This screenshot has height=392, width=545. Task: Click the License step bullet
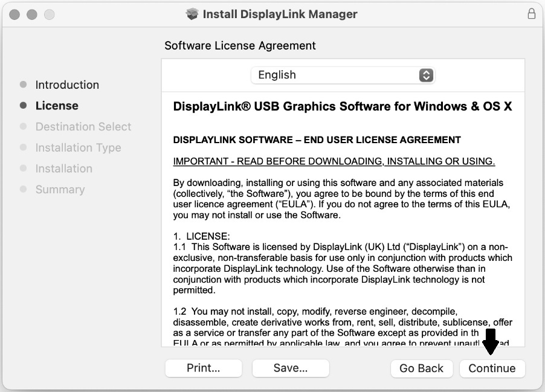tap(24, 105)
